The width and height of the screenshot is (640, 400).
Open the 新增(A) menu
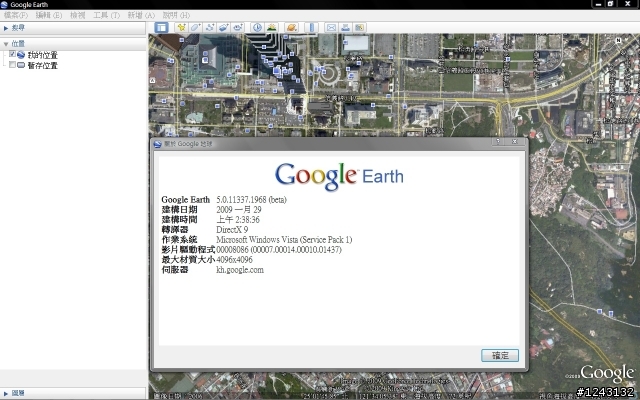point(141,15)
